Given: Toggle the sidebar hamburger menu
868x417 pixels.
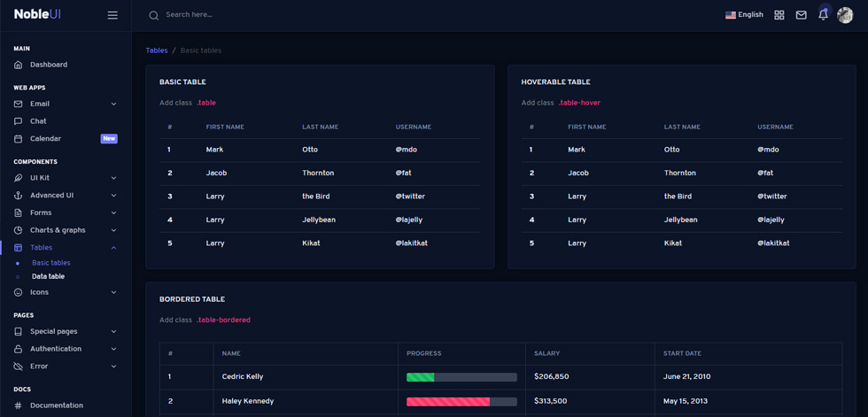Looking at the screenshot, I should tap(112, 15).
